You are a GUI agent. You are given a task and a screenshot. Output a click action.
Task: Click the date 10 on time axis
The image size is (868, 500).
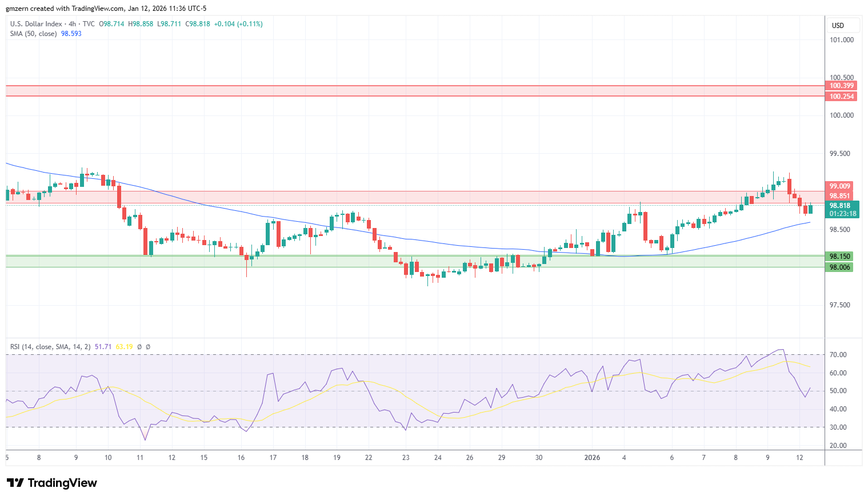(x=108, y=458)
